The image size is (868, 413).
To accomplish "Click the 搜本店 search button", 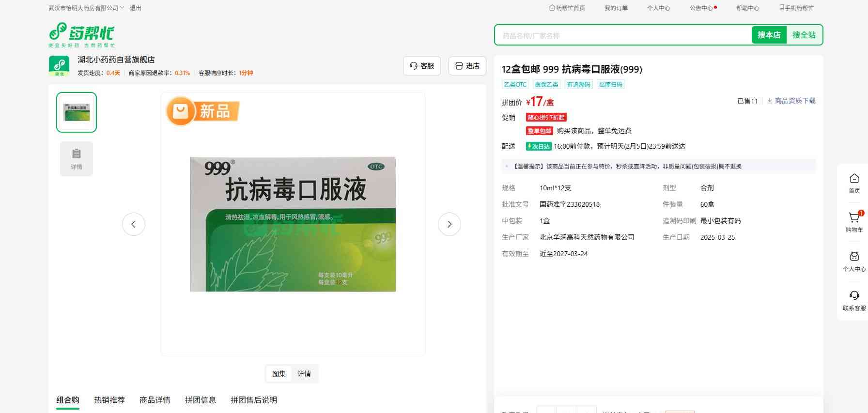I will 769,35.
